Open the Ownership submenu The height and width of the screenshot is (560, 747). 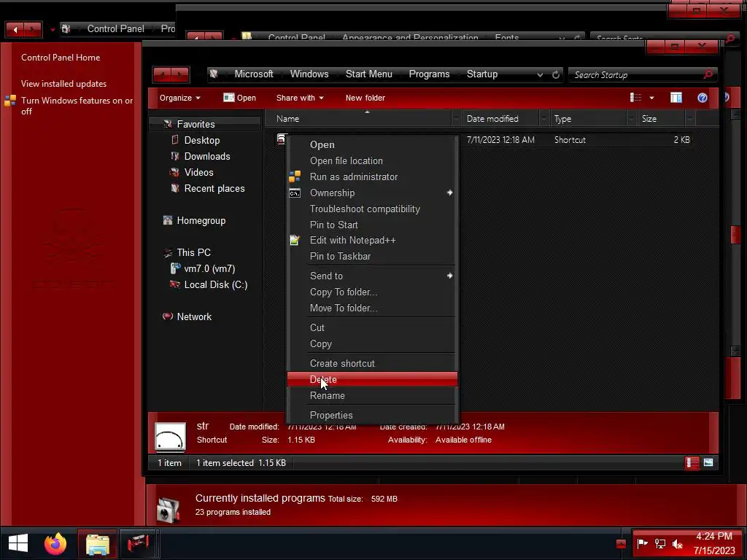(x=372, y=192)
